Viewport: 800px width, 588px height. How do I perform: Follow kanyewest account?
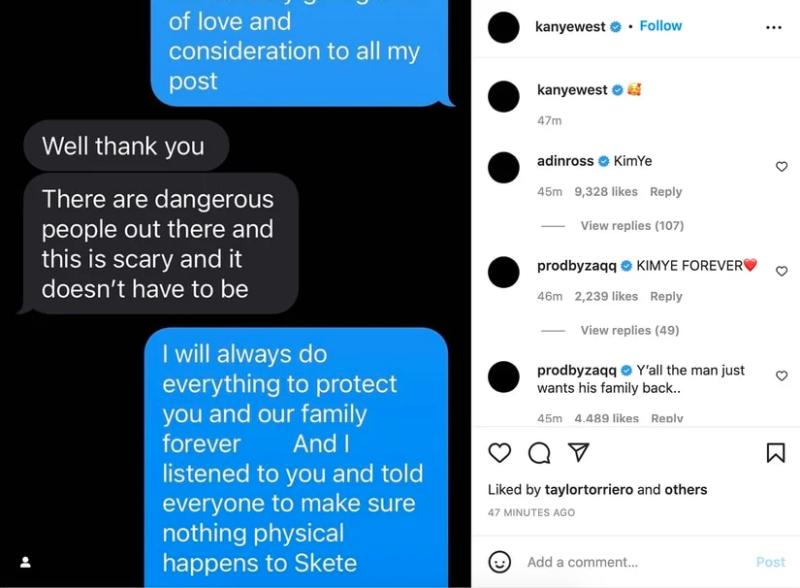pos(660,26)
